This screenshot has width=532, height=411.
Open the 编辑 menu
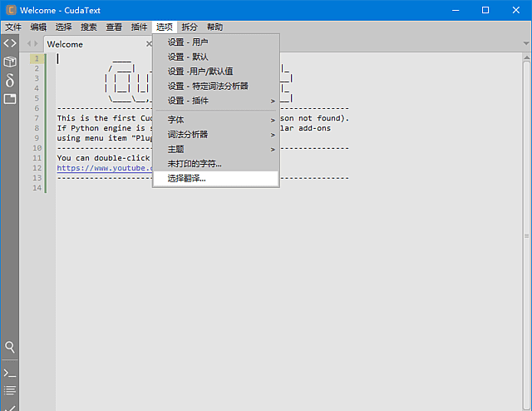(38, 27)
